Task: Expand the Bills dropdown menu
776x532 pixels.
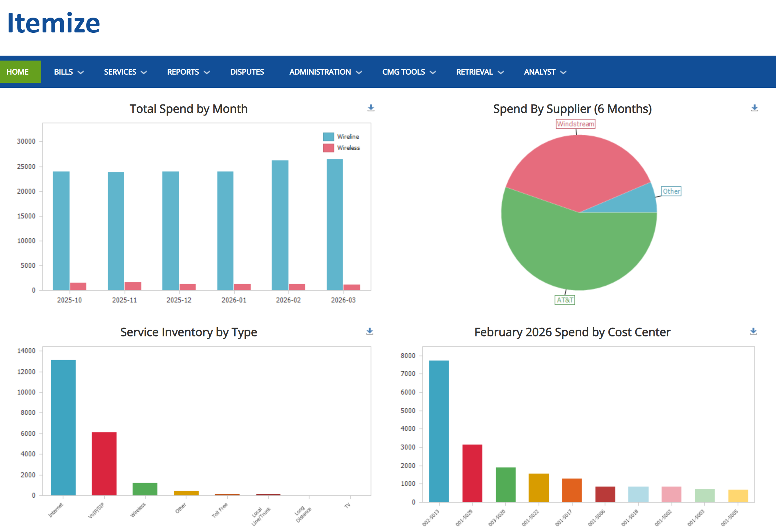Action: click(x=68, y=72)
